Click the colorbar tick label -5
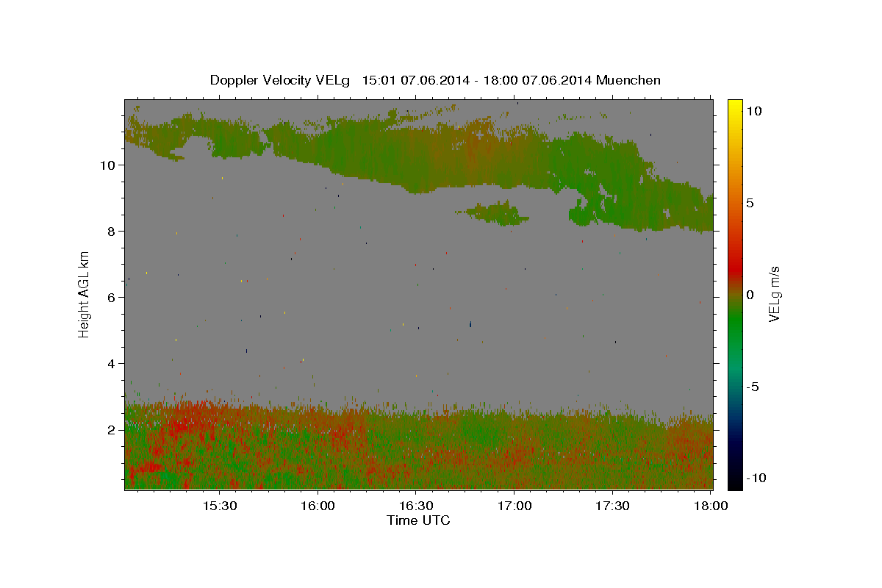 753,387
